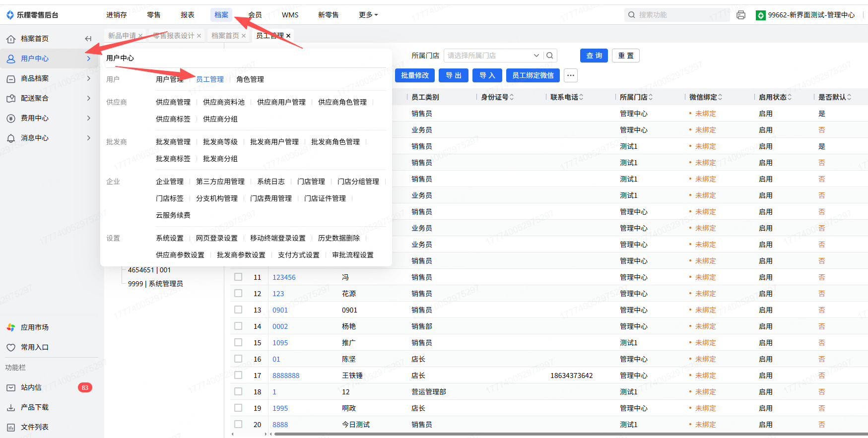Open employee link 8888888
The image size is (868, 438).
click(x=286, y=375)
